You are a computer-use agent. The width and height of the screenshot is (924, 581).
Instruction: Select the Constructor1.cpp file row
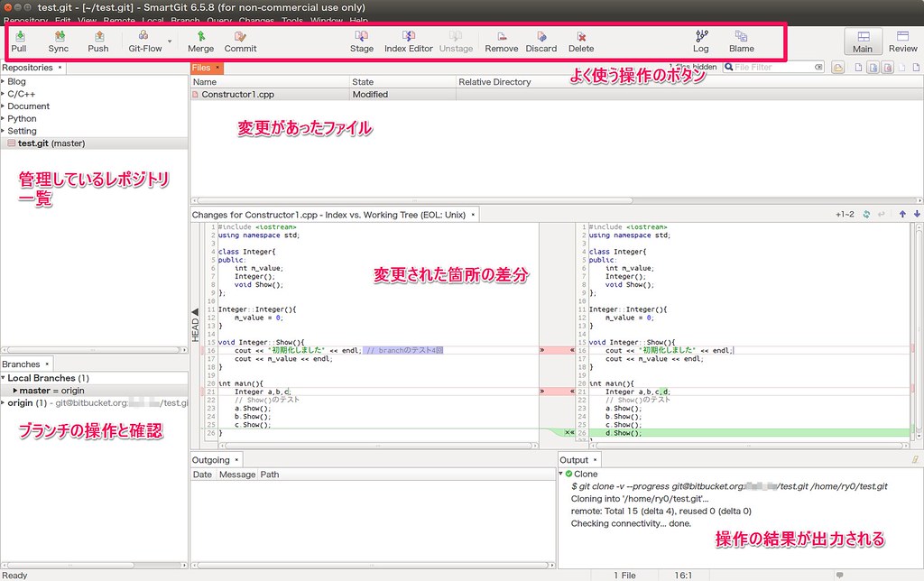[x=557, y=95]
